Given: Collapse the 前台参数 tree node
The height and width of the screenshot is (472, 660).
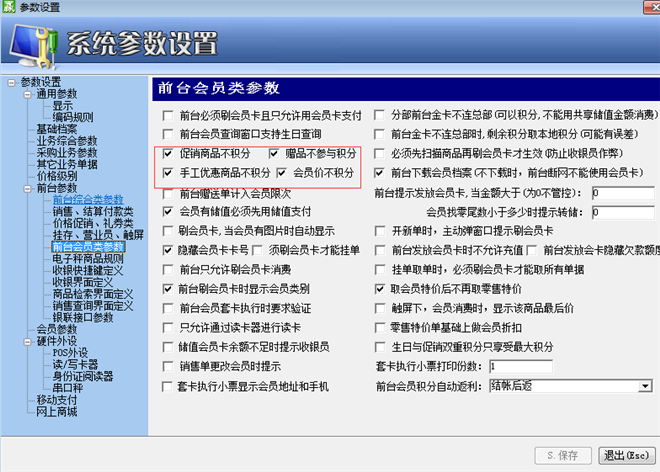Looking at the screenshot, I should coord(27,189).
